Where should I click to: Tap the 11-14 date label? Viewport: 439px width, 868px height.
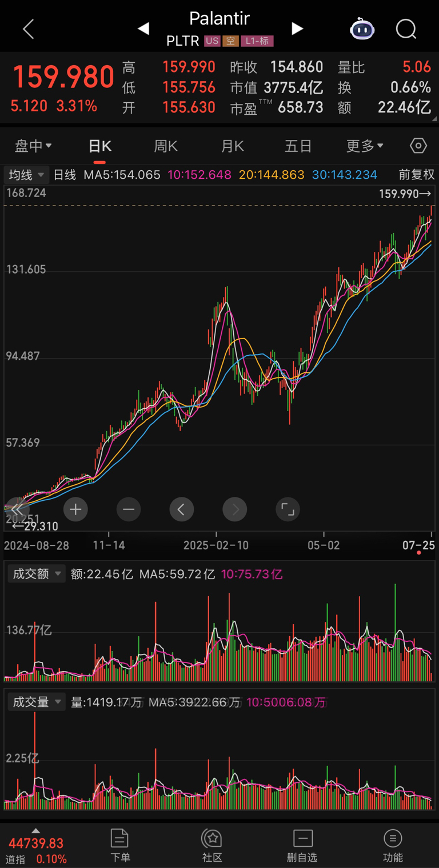[109, 545]
